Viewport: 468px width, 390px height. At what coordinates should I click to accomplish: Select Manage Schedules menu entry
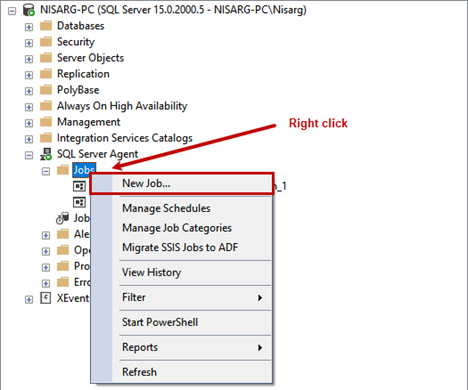click(182, 208)
